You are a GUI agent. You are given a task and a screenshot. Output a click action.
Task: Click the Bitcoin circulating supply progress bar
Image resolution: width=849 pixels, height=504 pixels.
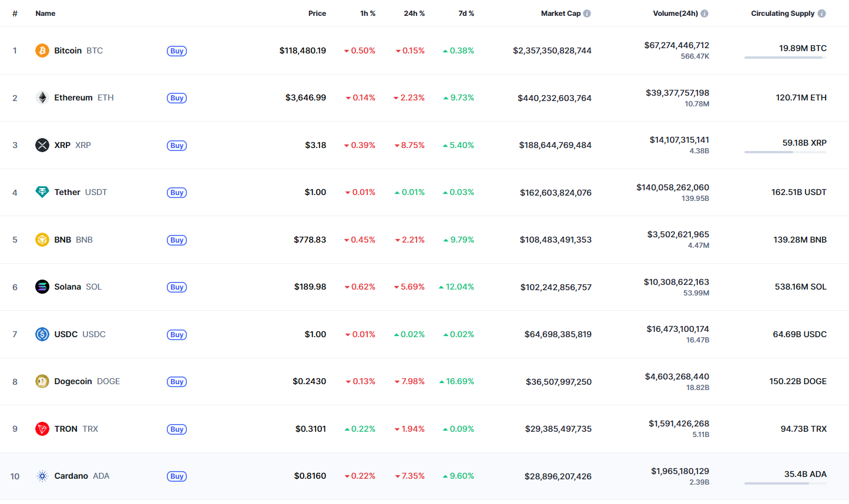pyautogui.click(x=786, y=58)
